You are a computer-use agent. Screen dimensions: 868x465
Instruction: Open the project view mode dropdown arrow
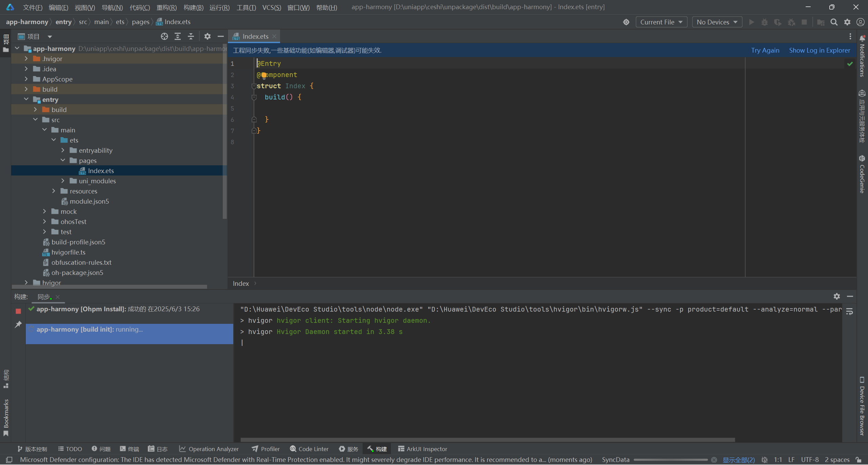click(50, 37)
